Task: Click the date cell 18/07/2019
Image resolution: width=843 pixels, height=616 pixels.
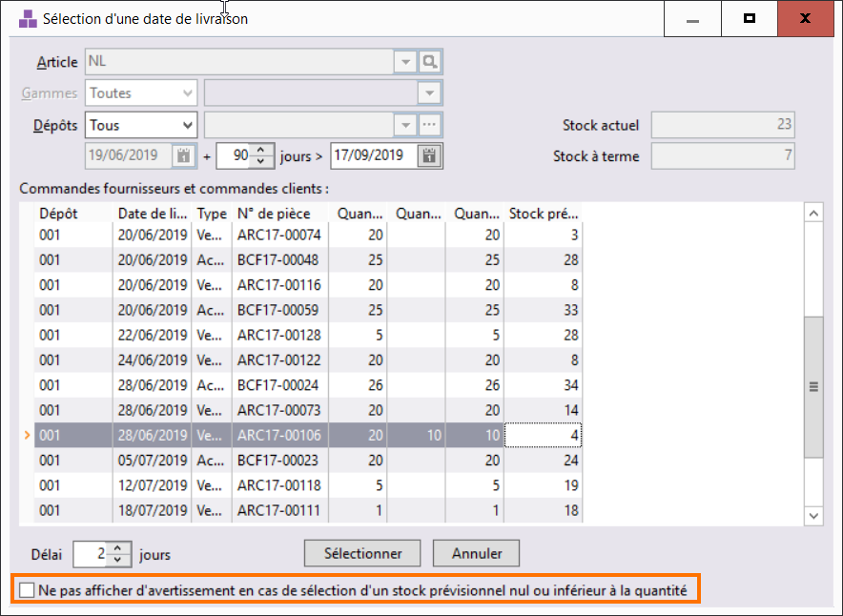Action: [x=153, y=511]
